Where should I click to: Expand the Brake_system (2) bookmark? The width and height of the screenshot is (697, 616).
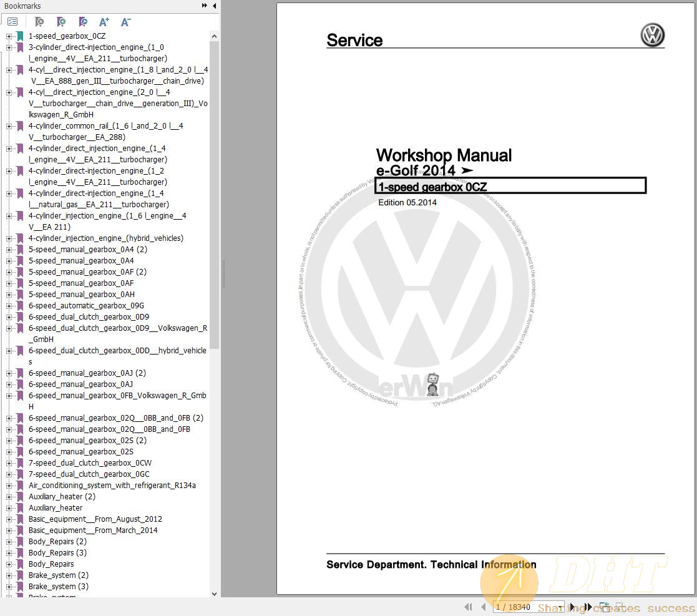[9, 575]
